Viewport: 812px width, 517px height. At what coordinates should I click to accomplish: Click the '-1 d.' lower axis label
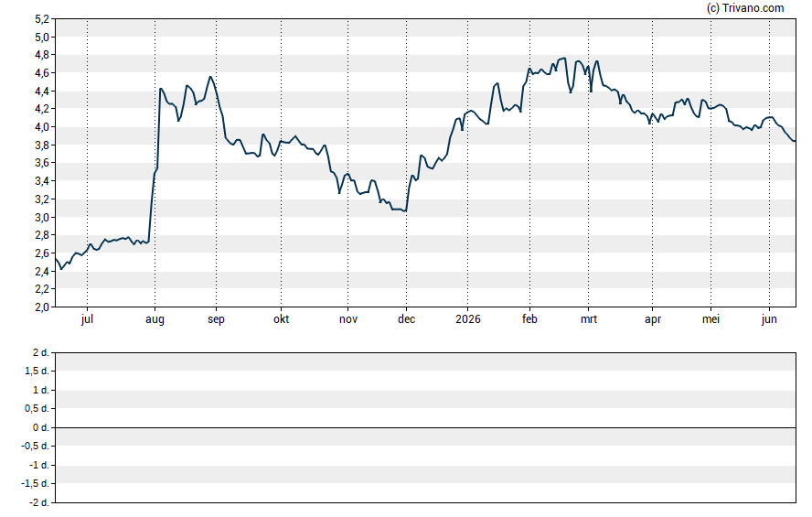coord(39,465)
